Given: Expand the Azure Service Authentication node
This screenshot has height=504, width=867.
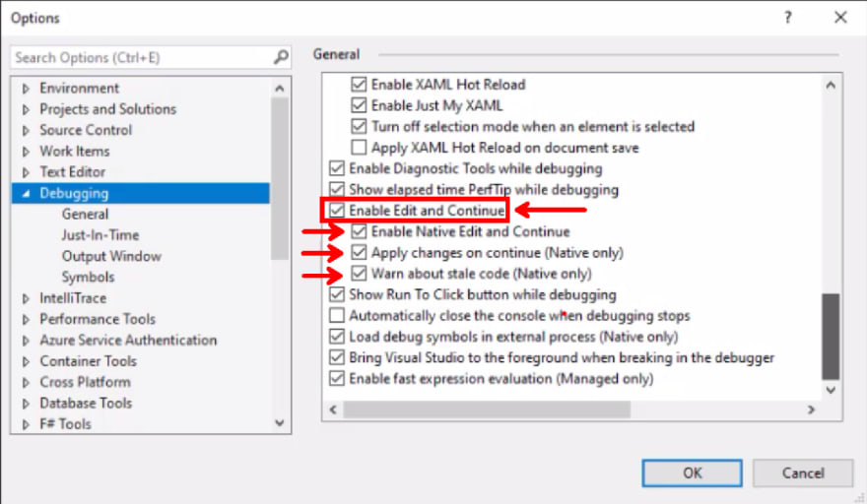Looking at the screenshot, I should [26, 341].
